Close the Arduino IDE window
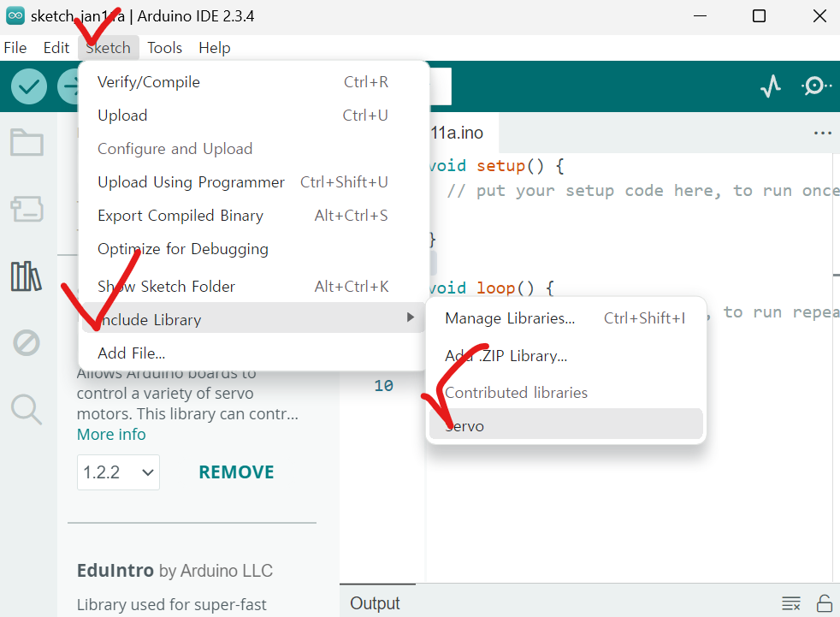 [819, 16]
